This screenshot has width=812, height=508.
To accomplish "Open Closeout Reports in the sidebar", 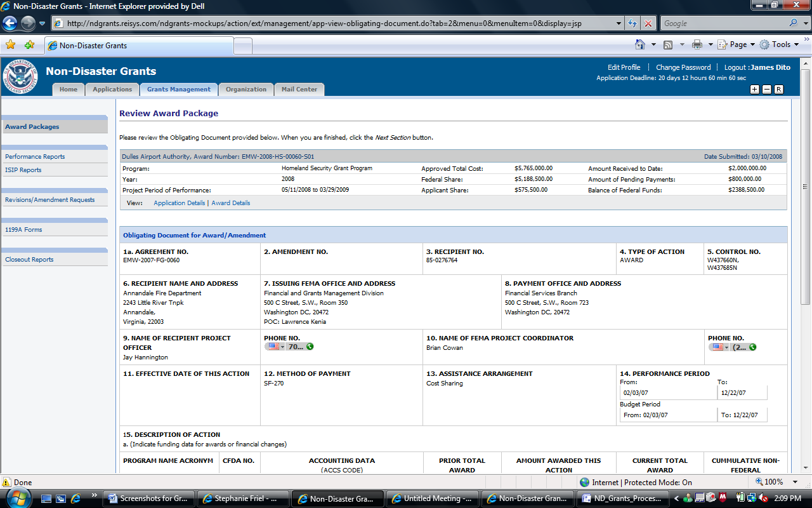I will pos(29,260).
